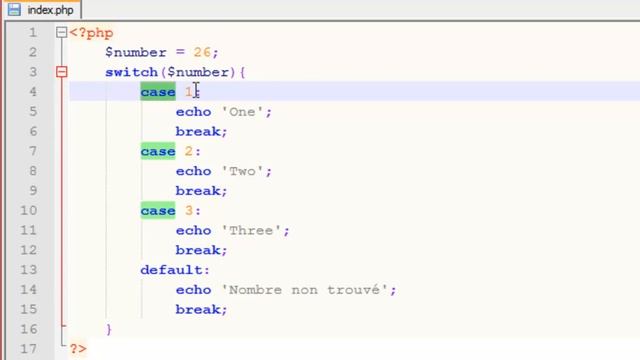
Task: Click line number 11 in margin
Action: pyautogui.click(x=29, y=231)
